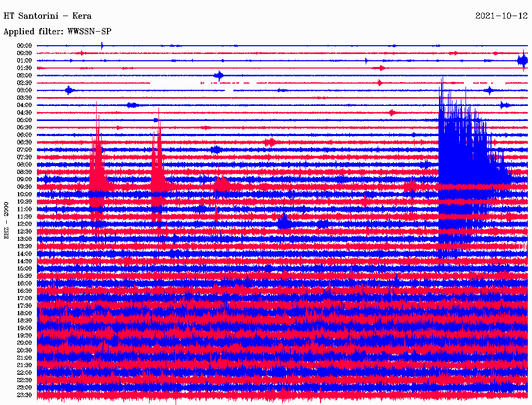Image resolution: width=532 pixels, height=405 pixels.
Task: Click the 03:00 time label
Action: click(x=24, y=90)
